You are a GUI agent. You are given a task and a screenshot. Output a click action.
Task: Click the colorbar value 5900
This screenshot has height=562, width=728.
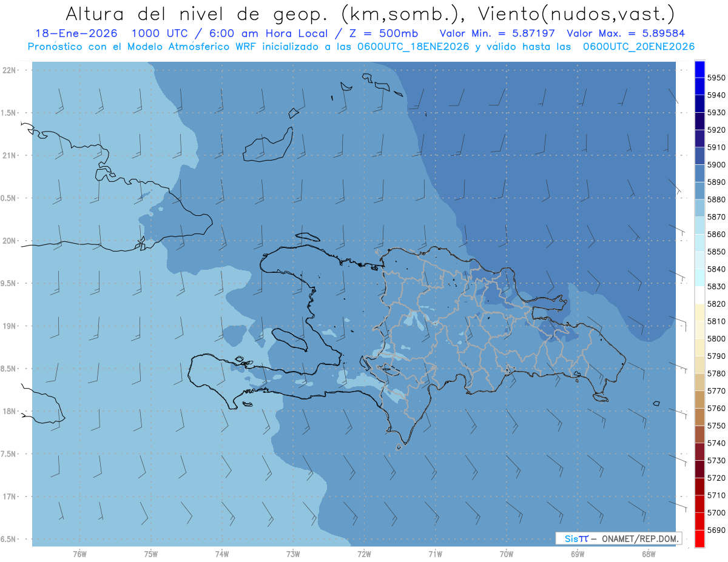(x=716, y=164)
